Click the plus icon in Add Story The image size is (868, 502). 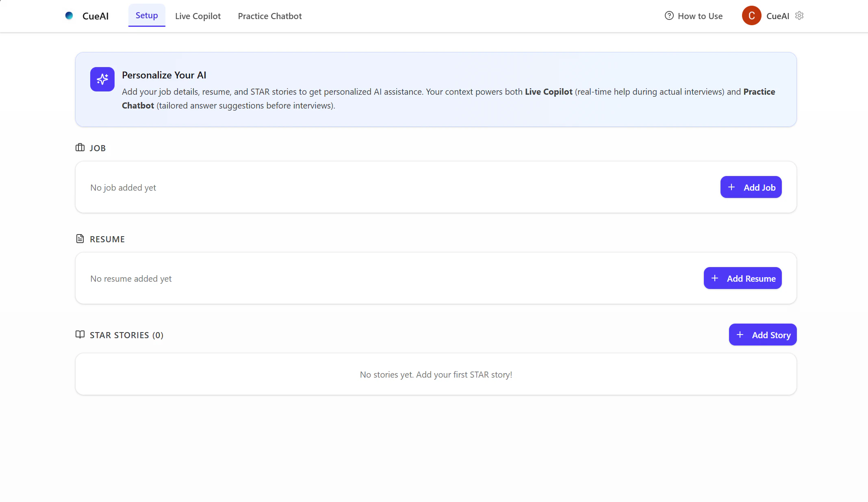click(740, 335)
